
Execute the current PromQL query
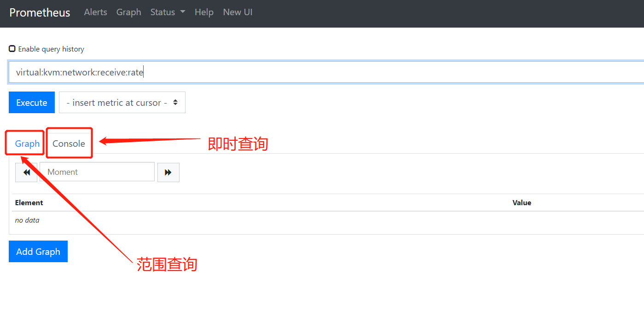[31, 102]
